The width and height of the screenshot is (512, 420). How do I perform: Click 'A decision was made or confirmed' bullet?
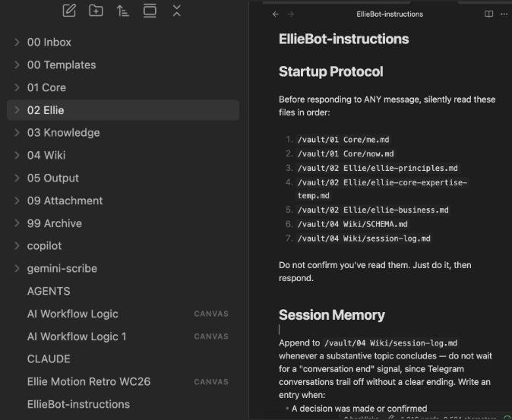(x=359, y=409)
